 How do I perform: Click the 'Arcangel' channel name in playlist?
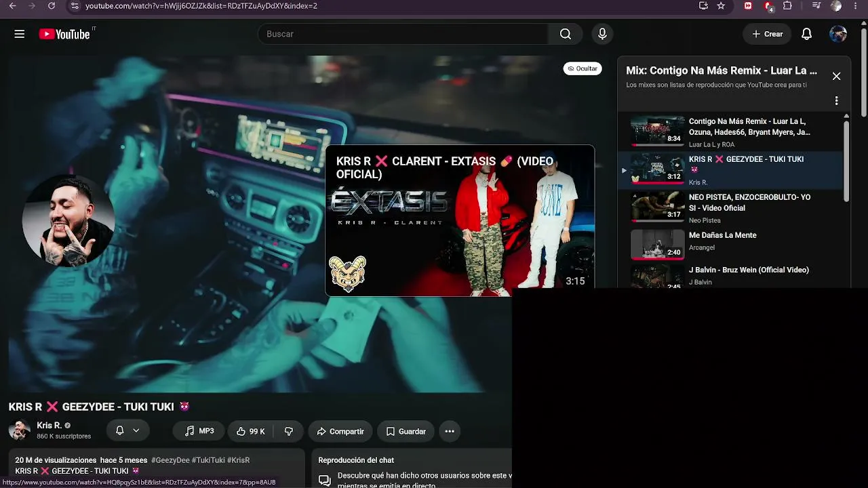[702, 247]
